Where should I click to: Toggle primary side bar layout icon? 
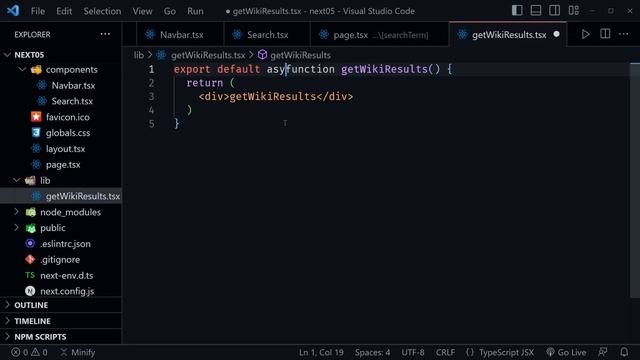pyautogui.click(x=517, y=10)
